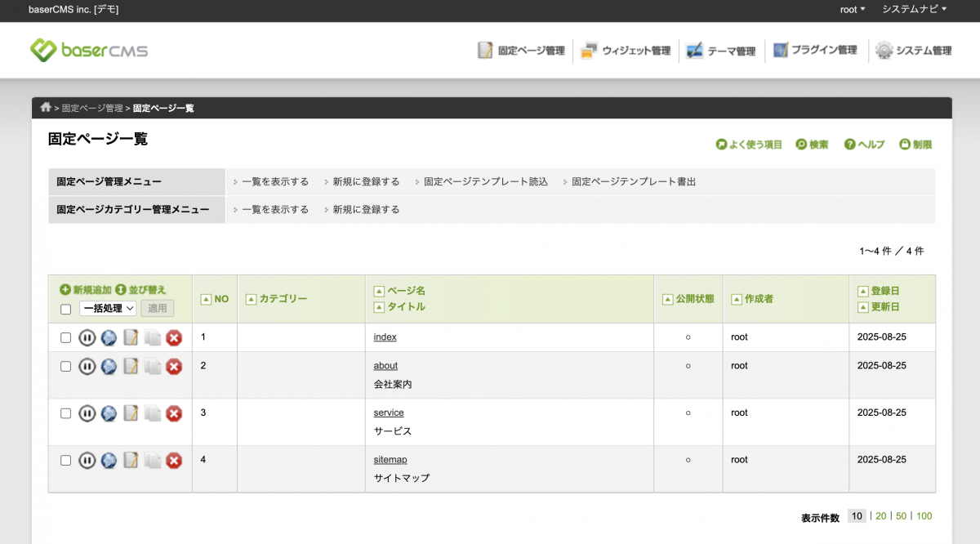Image resolution: width=980 pixels, height=544 pixels.
Task: Click the home icon in breadcrumb
Action: point(46,108)
